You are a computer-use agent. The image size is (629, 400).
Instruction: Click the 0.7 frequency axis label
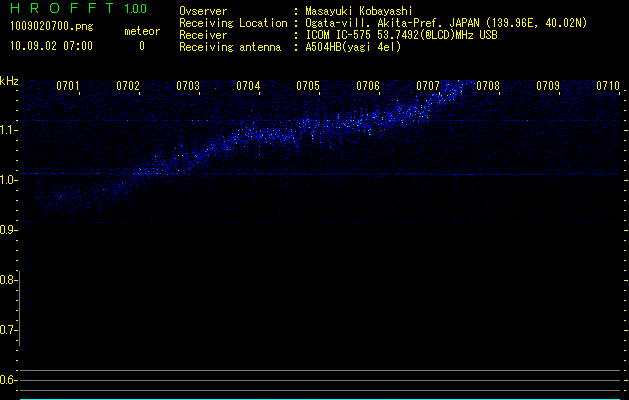pyautogui.click(x=8, y=330)
